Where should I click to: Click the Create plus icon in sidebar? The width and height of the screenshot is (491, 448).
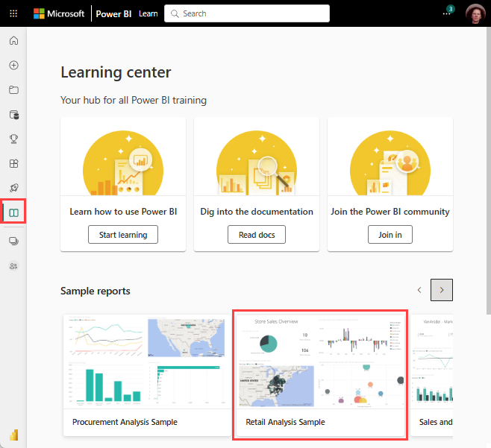point(13,65)
